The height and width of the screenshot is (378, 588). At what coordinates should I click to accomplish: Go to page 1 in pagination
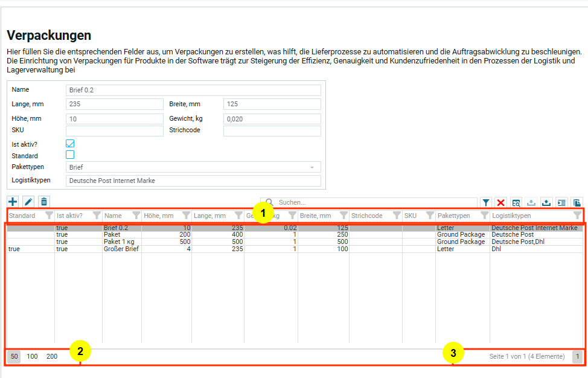(577, 357)
